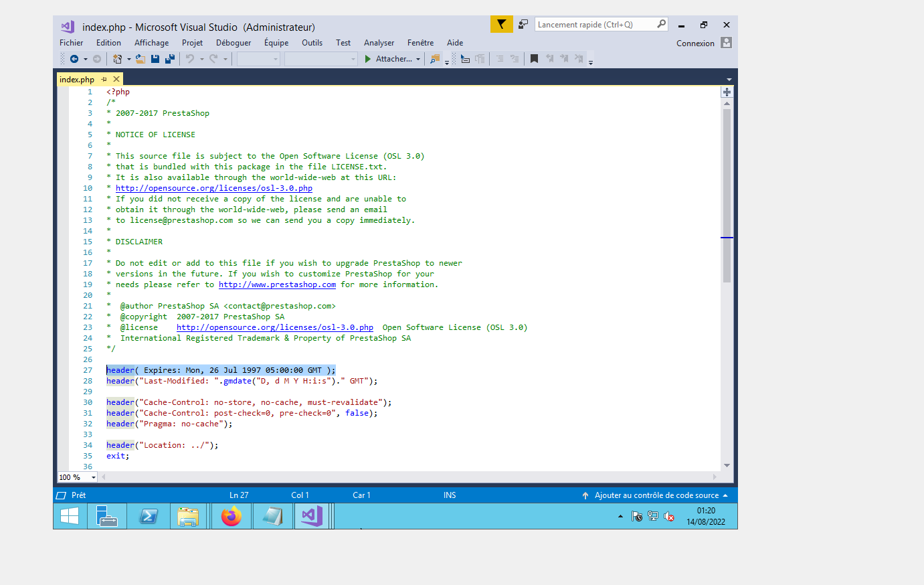Click the Navigate Forward arrow icon
This screenshot has width=924, height=585.
tap(97, 59)
